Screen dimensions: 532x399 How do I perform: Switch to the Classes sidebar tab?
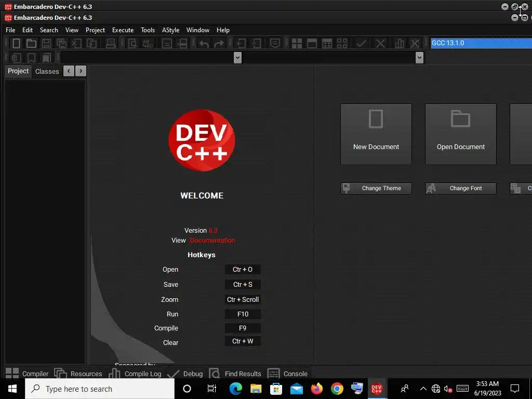(x=47, y=71)
